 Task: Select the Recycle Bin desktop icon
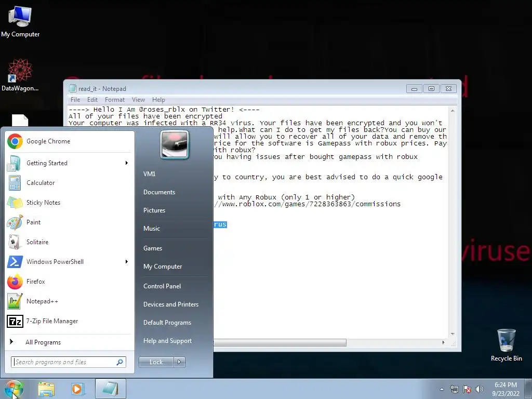506,345
